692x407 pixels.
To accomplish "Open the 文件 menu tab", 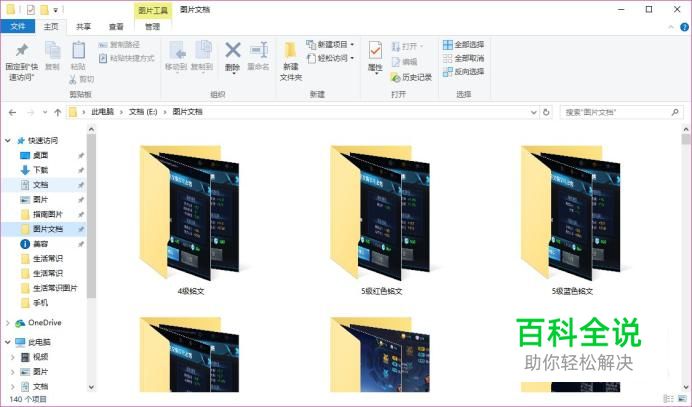I will point(18,26).
